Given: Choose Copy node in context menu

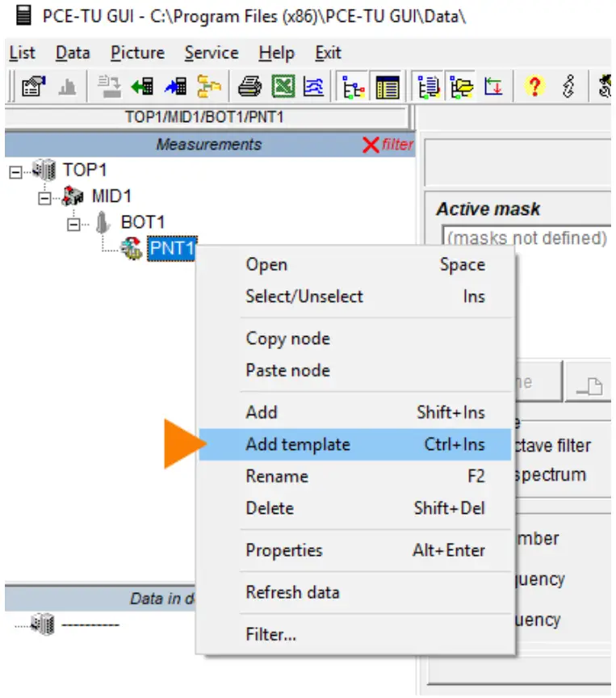Looking at the screenshot, I should point(355,338).
